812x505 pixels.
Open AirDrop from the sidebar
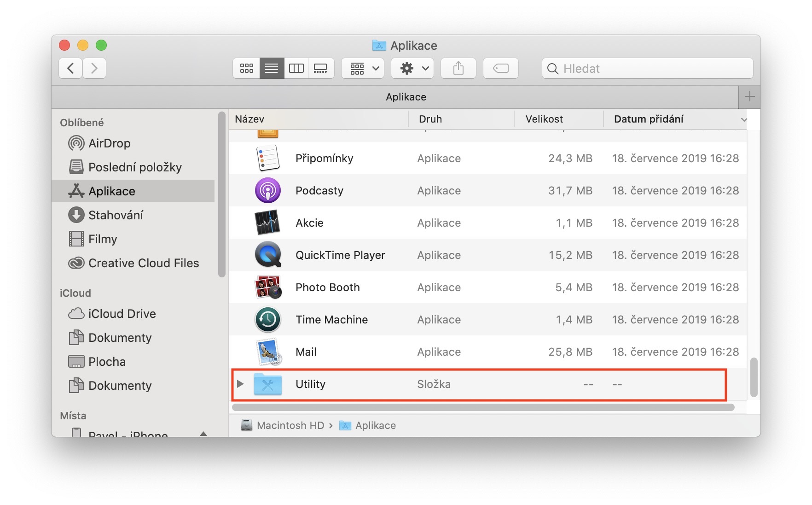(x=109, y=143)
